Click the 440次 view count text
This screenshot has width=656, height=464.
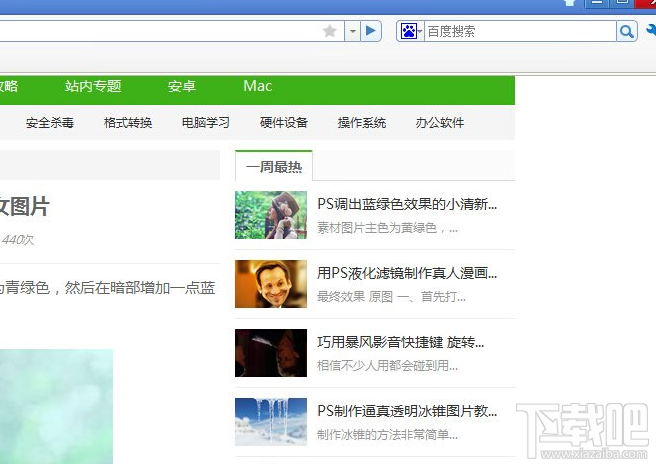(18, 240)
